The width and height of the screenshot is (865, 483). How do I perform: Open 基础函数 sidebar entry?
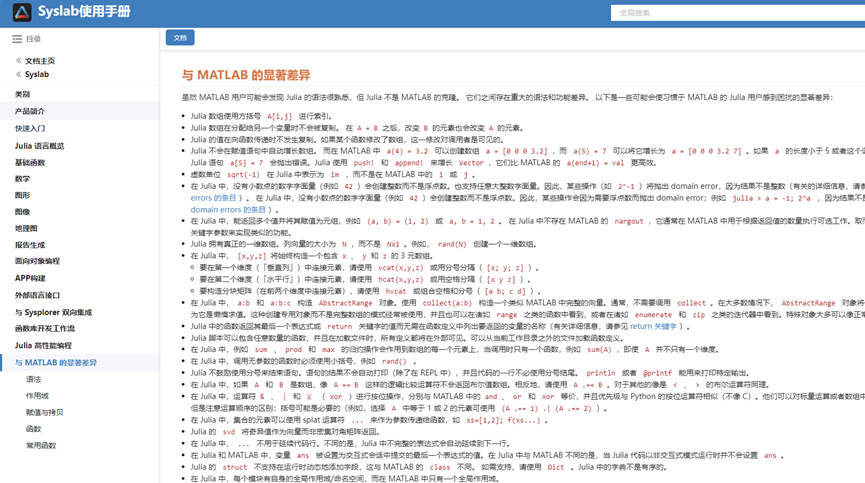pos(30,163)
